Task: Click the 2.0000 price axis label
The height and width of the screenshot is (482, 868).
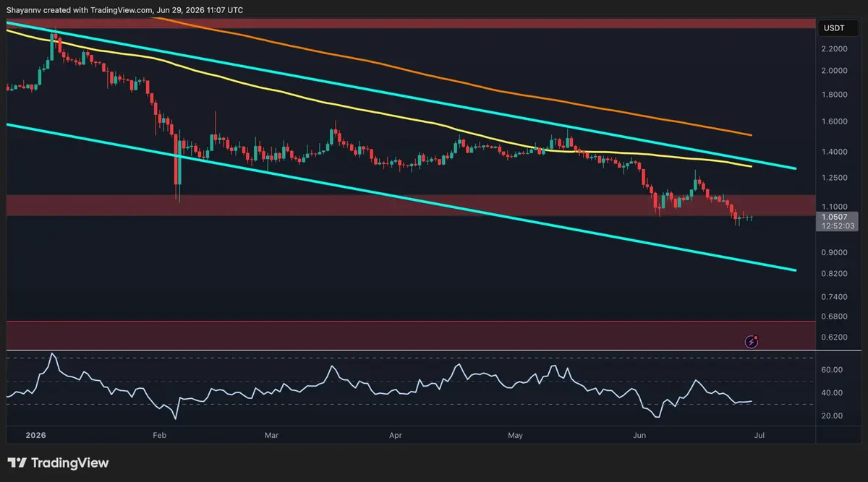Action: pyautogui.click(x=835, y=71)
